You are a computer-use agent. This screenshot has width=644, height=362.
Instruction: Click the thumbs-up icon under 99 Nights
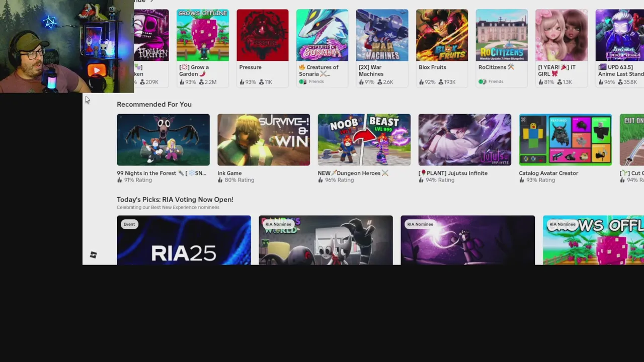(119, 180)
